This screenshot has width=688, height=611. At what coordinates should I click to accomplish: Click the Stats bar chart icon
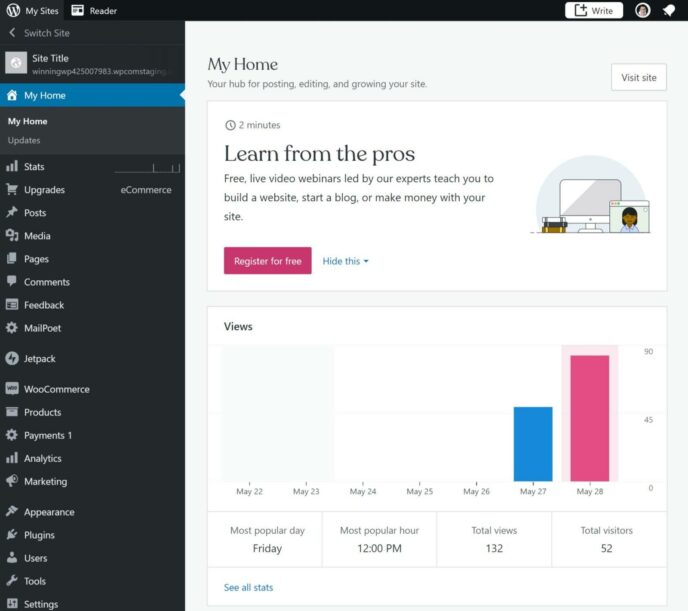point(12,166)
